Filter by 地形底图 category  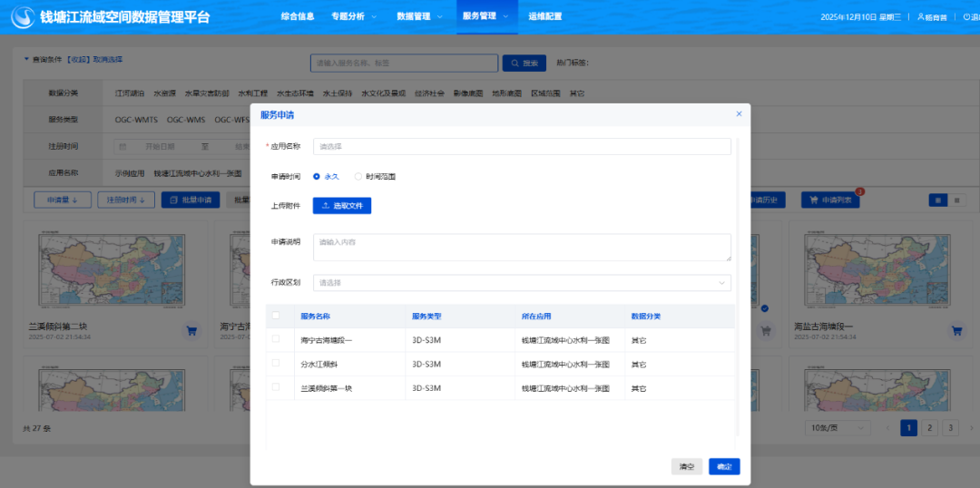pos(507,93)
